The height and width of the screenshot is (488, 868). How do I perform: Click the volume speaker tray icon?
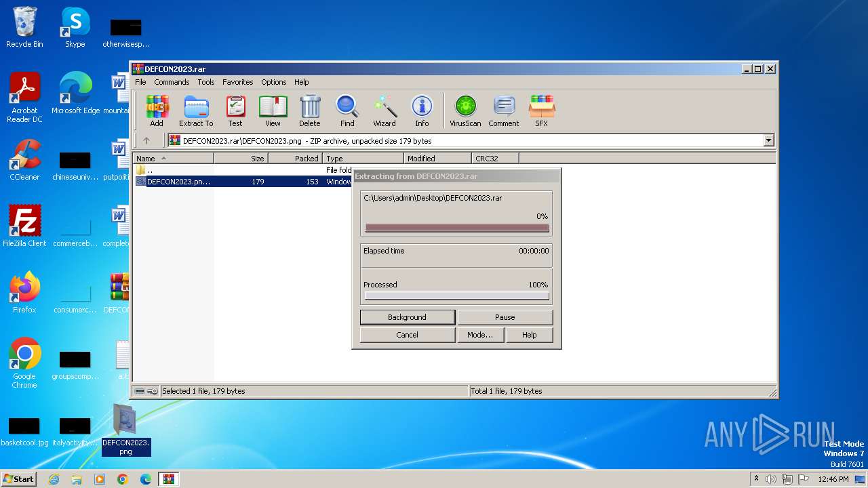click(x=771, y=479)
